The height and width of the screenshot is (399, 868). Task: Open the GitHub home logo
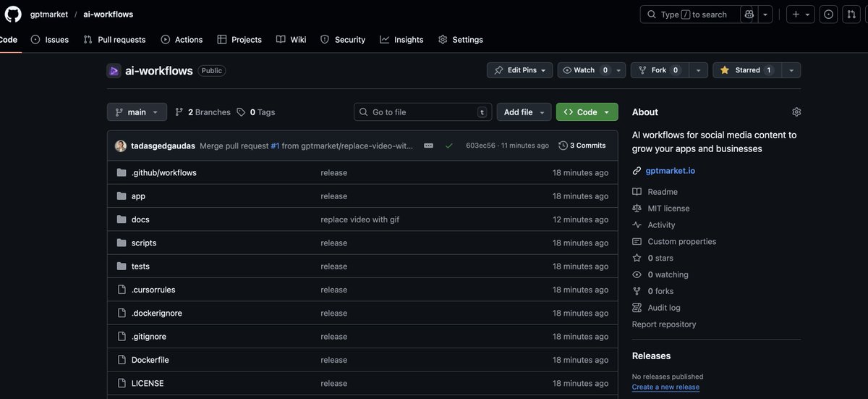tap(13, 14)
